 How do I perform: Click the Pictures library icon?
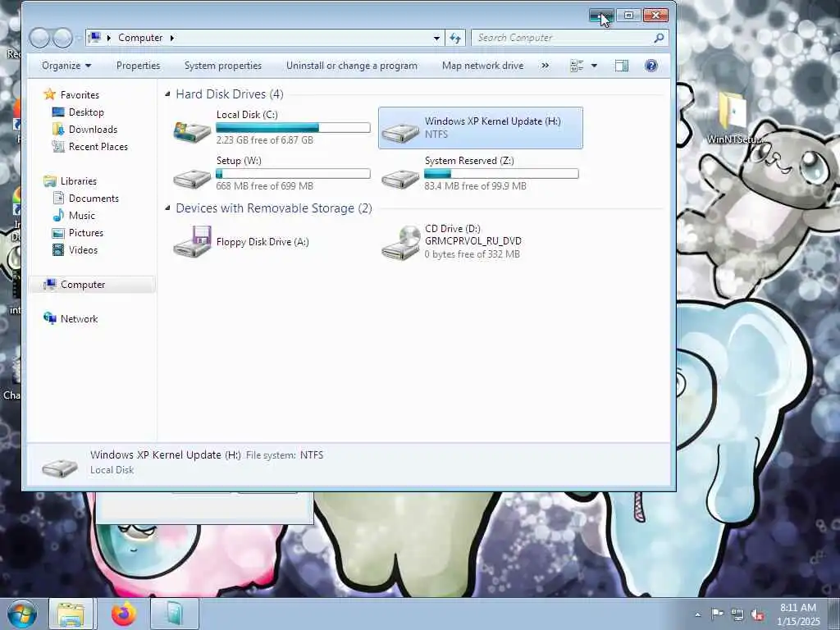pyautogui.click(x=58, y=233)
